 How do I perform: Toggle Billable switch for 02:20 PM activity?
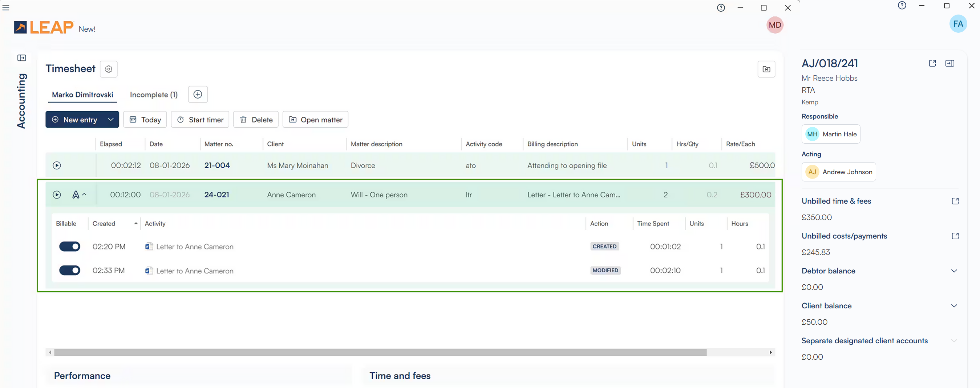tap(70, 247)
